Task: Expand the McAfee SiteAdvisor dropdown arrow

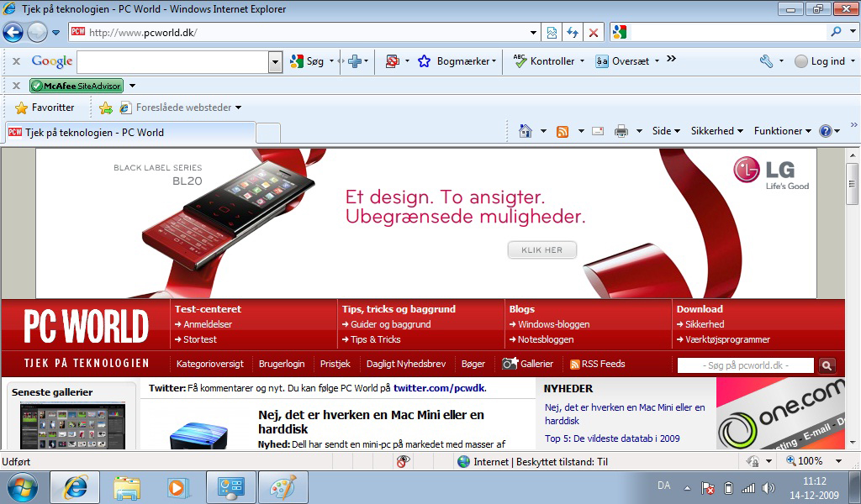Action: (132, 86)
